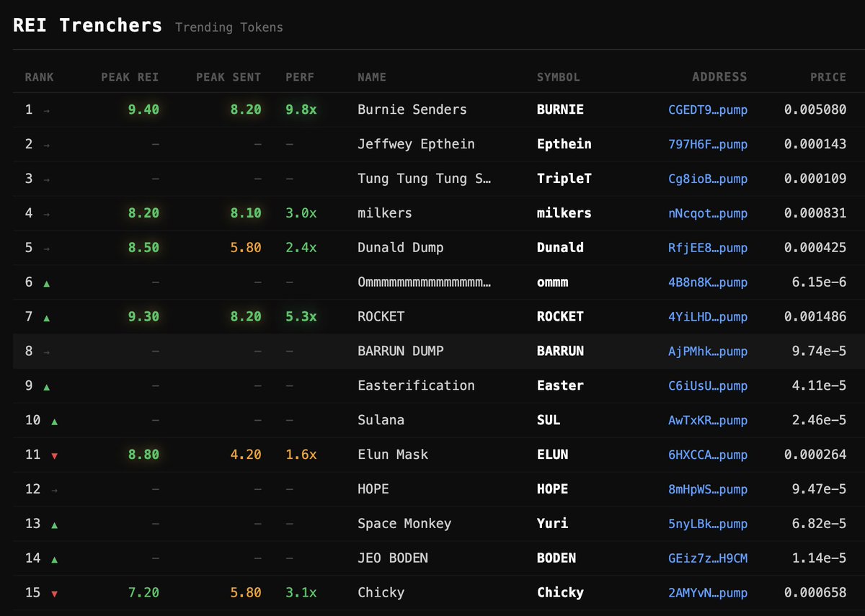Click the RANK column header

[39, 77]
